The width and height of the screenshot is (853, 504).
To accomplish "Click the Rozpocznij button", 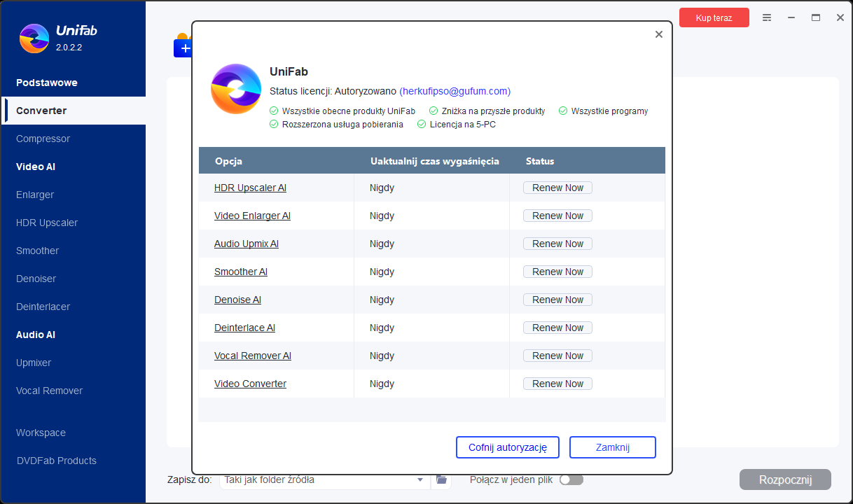I will [785, 479].
